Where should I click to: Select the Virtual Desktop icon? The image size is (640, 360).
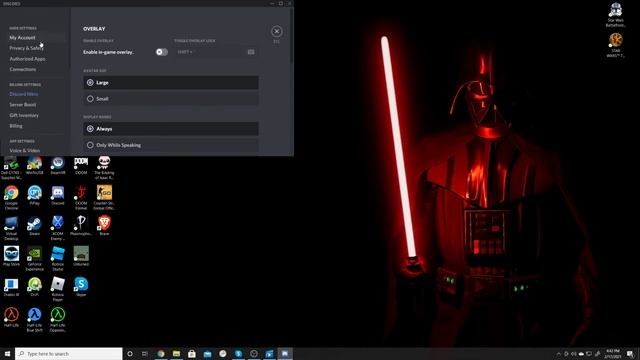[11, 228]
